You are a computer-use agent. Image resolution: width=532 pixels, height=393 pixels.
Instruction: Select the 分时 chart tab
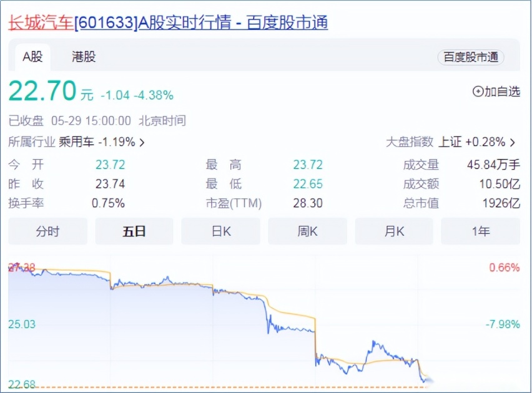click(x=48, y=231)
